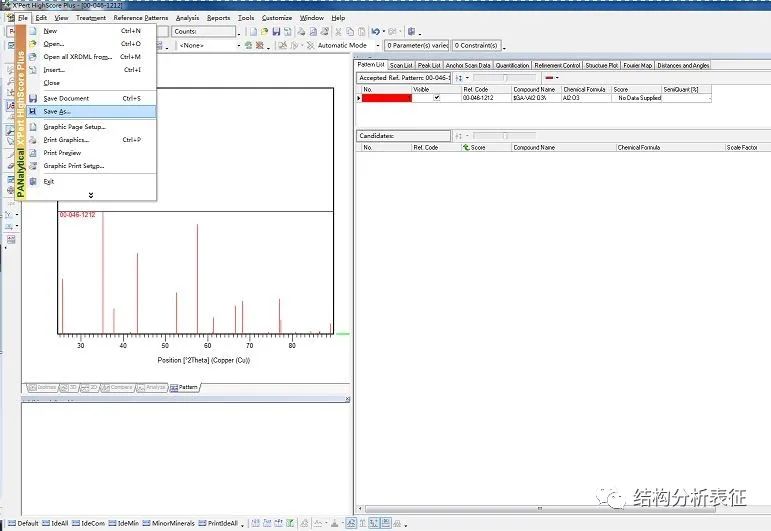Open the Undo history dropdown arrow
The height and width of the screenshot is (531, 771).
[384, 31]
